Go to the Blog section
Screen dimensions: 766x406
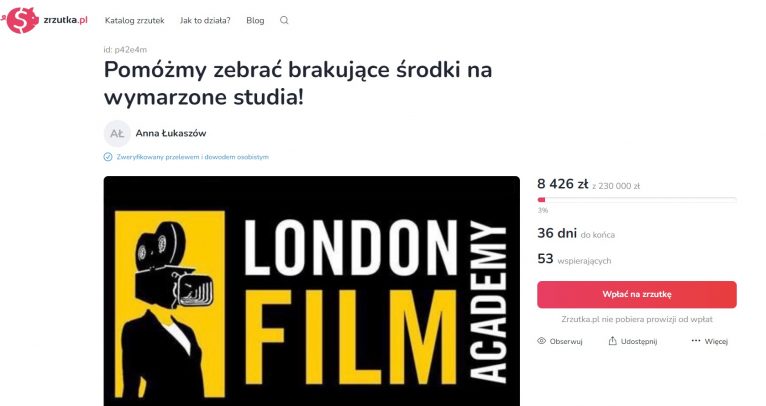coord(255,21)
